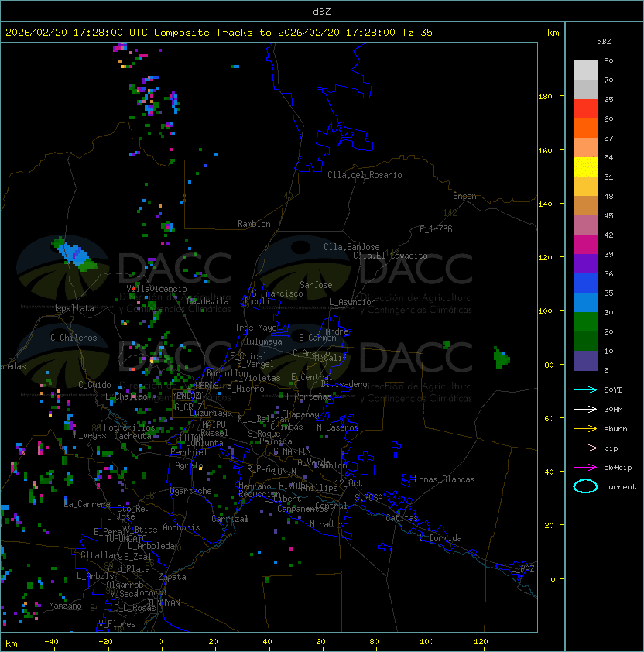Select the slate purple 5–10 dBZ legend swatch
Screen dimensions: 644x652
pyautogui.click(x=585, y=361)
